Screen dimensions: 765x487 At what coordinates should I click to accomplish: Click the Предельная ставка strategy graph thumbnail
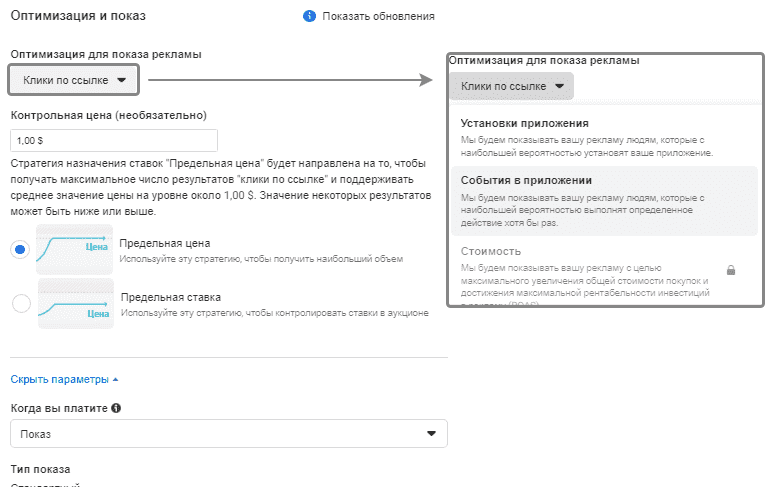[x=74, y=303]
